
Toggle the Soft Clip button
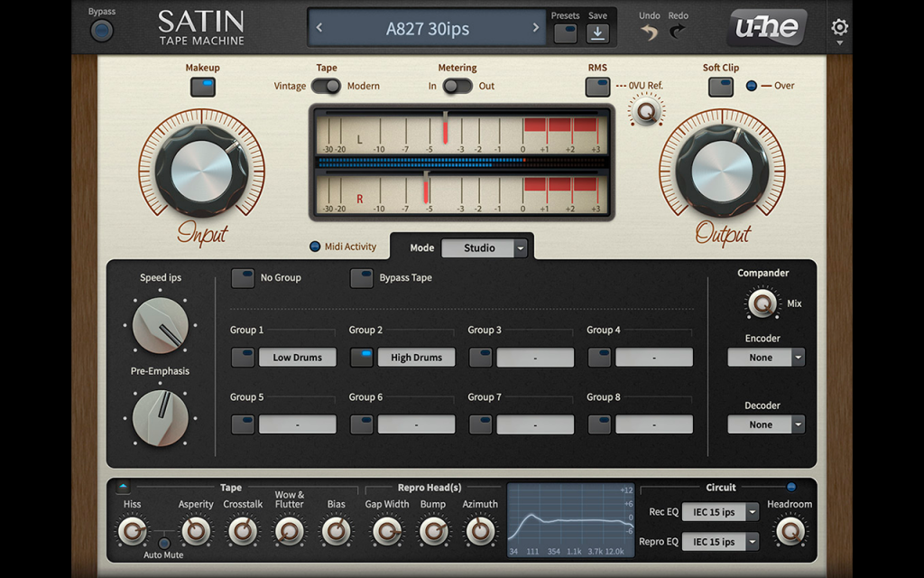tap(720, 88)
